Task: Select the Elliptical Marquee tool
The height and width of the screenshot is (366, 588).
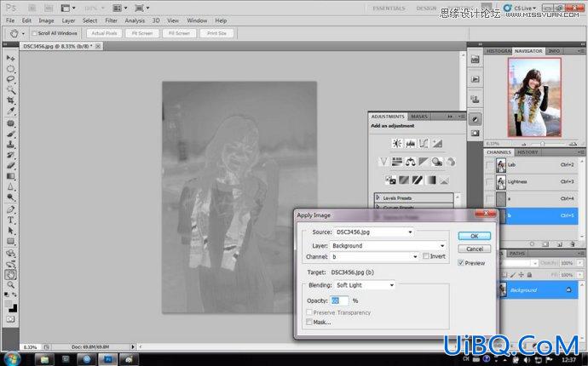Action: tap(10, 69)
